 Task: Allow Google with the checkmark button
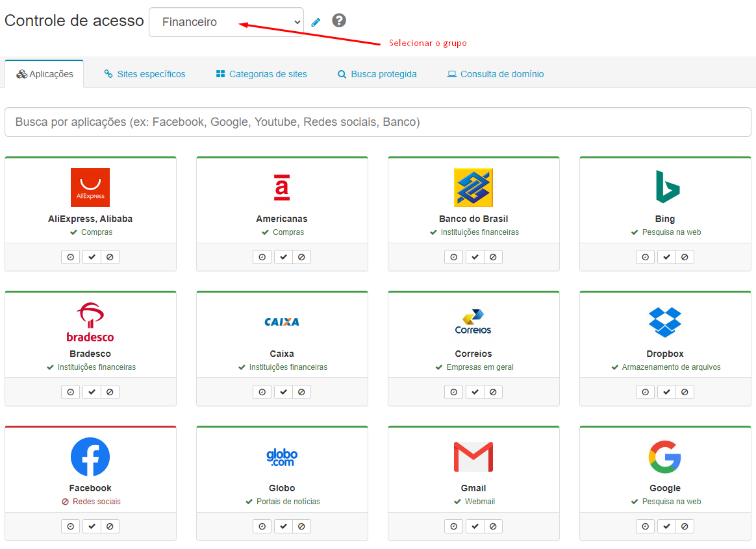coord(666,526)
